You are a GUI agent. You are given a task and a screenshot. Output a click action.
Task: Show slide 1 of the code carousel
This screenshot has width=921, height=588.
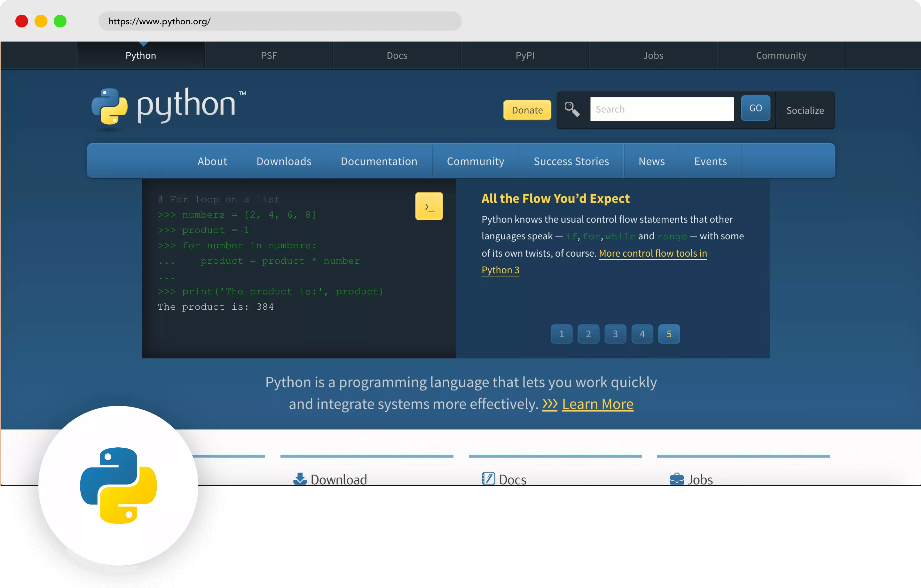562,334
